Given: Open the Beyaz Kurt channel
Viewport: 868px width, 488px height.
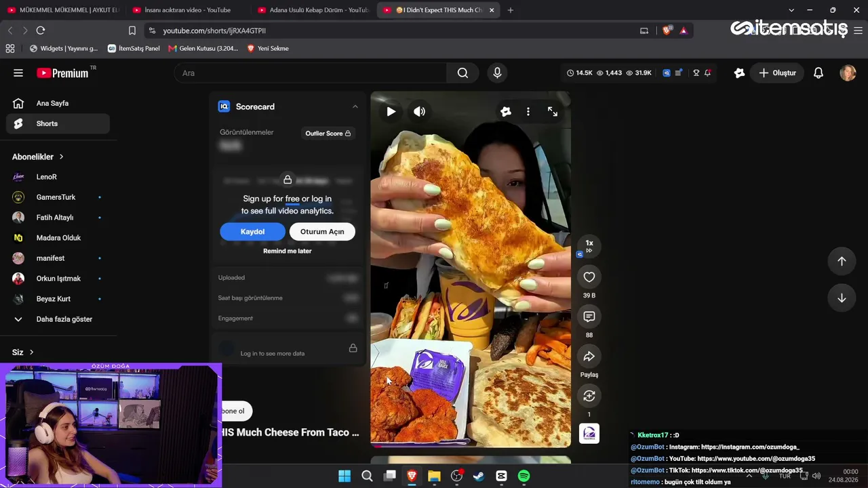Looking at the screenshot, I should [x=58, y=299].
